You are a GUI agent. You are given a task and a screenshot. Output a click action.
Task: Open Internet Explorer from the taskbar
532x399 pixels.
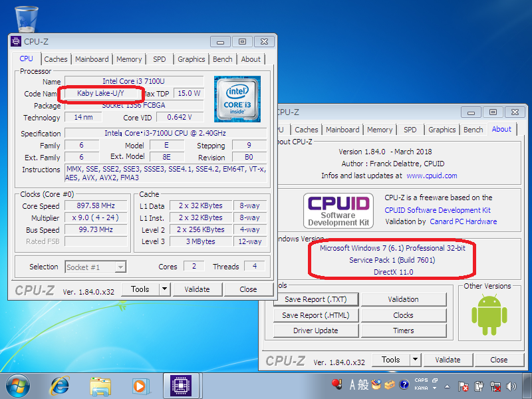pyautogui.click(x=61, y=386)
